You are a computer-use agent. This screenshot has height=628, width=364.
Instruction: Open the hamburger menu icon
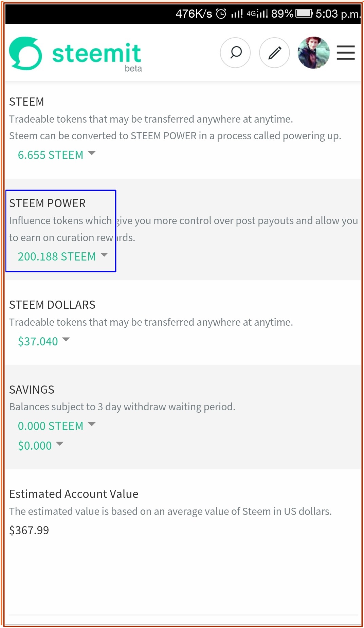point(346,53)
